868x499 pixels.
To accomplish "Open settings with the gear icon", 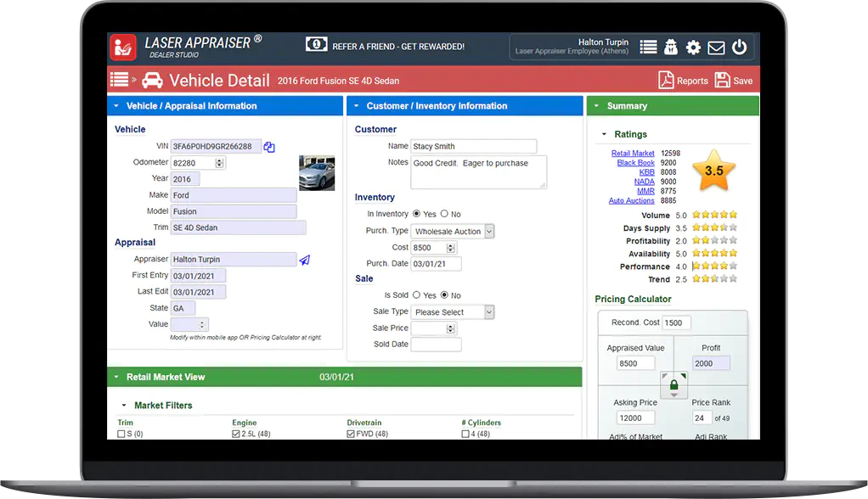I will point(693,48).
